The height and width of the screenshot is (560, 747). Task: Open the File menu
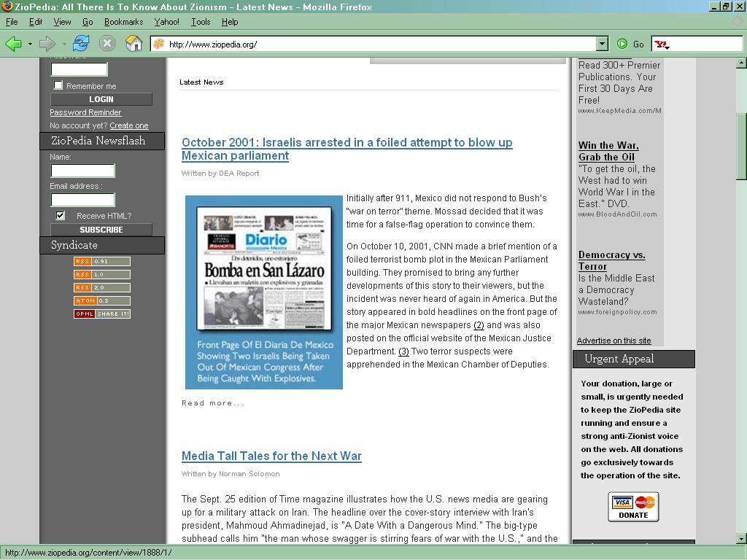[12, 22]
